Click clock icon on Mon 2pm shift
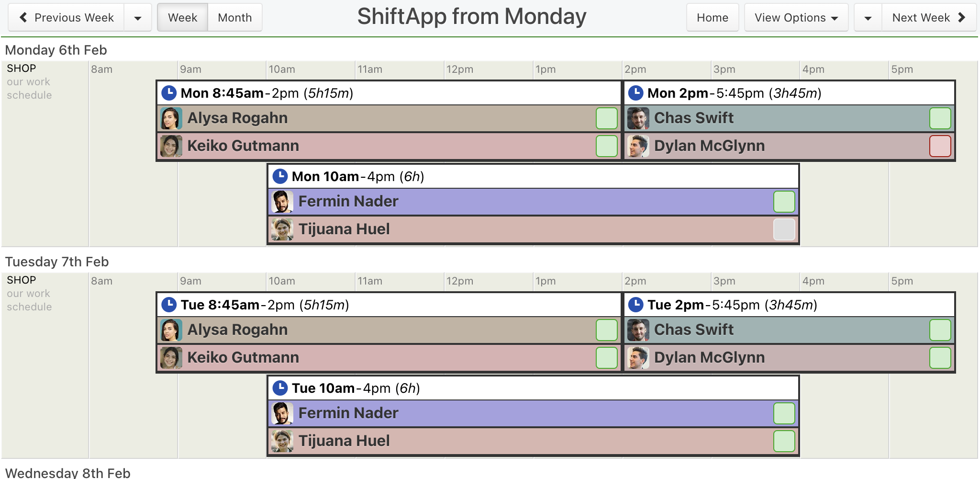 635,93
